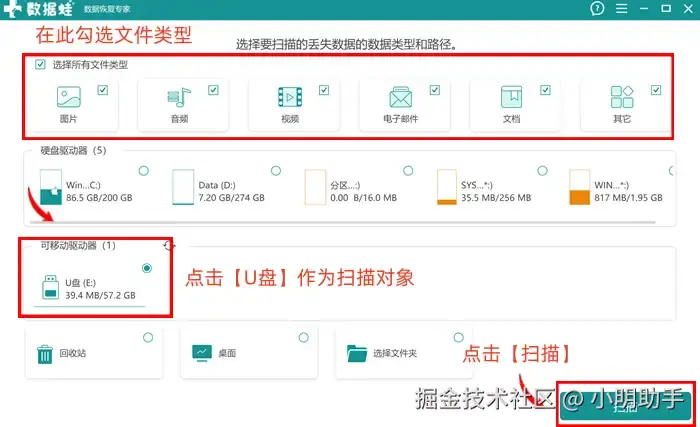
Task: Select the 回收站 radio button
Action: coord(148,338)
